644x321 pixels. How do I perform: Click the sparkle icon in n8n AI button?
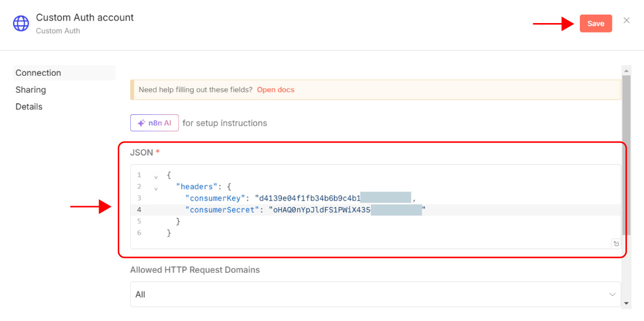click(x=142, y=123)
